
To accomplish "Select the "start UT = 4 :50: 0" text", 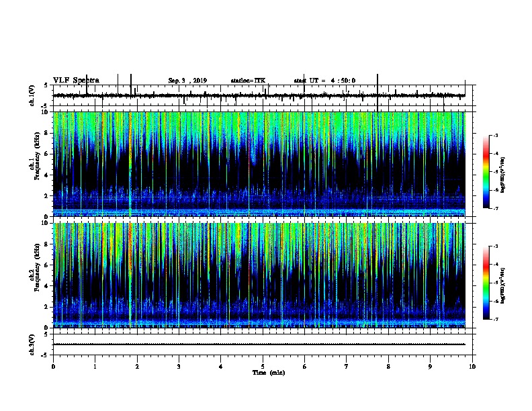I will (324, 81).
